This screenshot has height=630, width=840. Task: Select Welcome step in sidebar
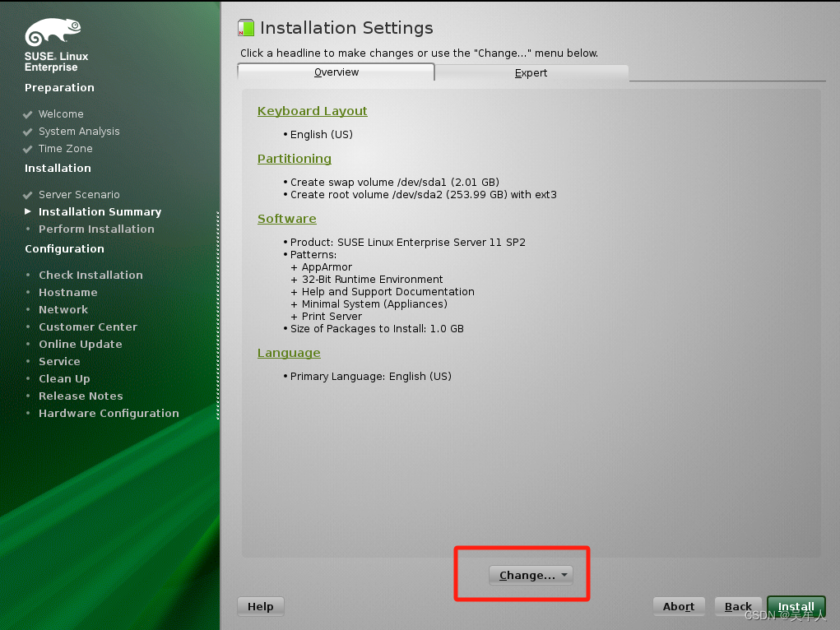click(x=61, y=114)
